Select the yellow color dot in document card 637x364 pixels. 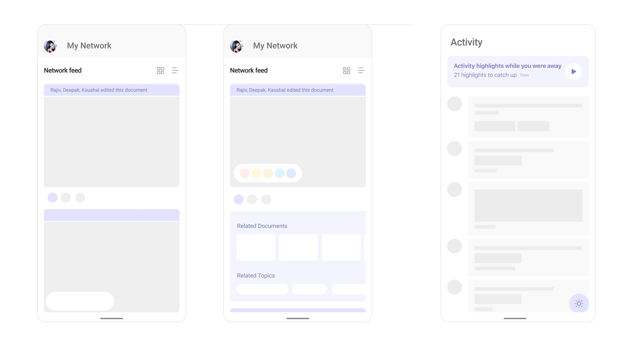tap(256, 173)
